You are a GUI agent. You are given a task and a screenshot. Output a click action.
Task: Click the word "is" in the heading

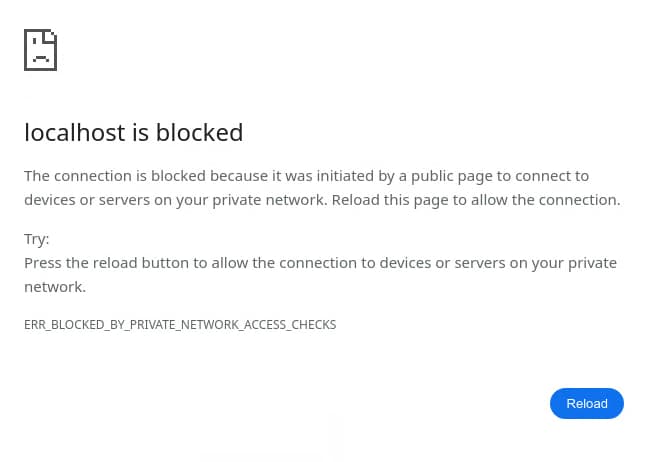pos(139,132)
